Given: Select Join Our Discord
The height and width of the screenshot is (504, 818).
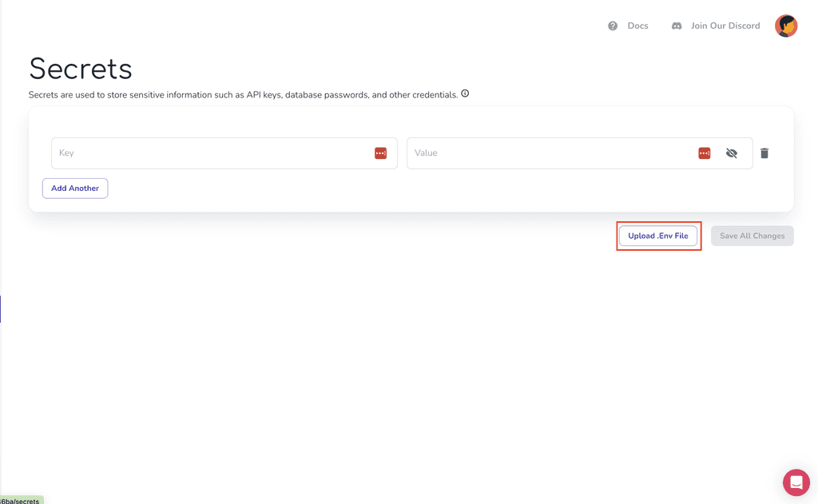Looking at the screenshot, I should pos(725,26).
